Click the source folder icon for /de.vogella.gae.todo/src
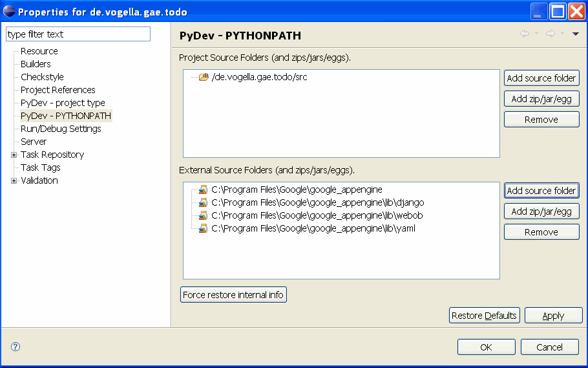Screen dimensions: 588x368 204,78
